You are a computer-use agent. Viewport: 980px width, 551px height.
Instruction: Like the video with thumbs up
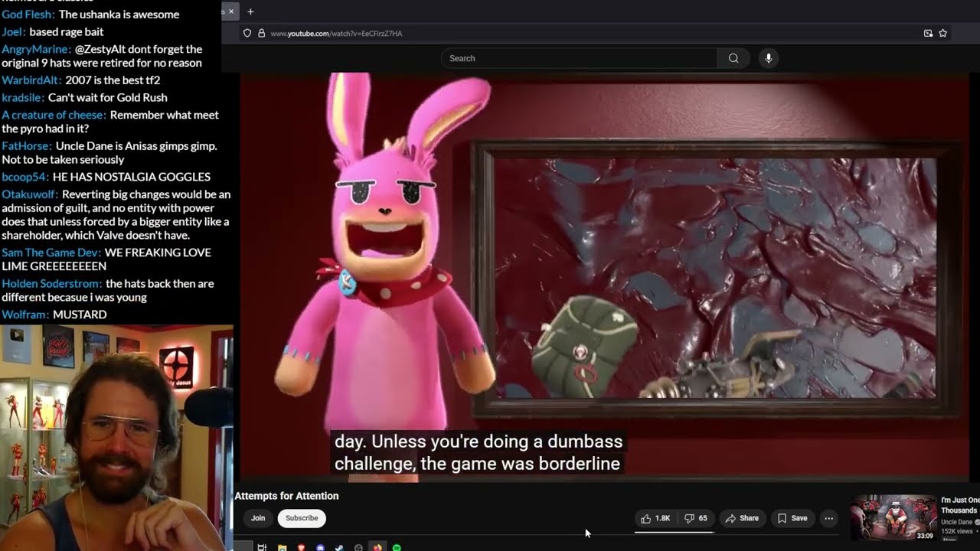[655, 518]
